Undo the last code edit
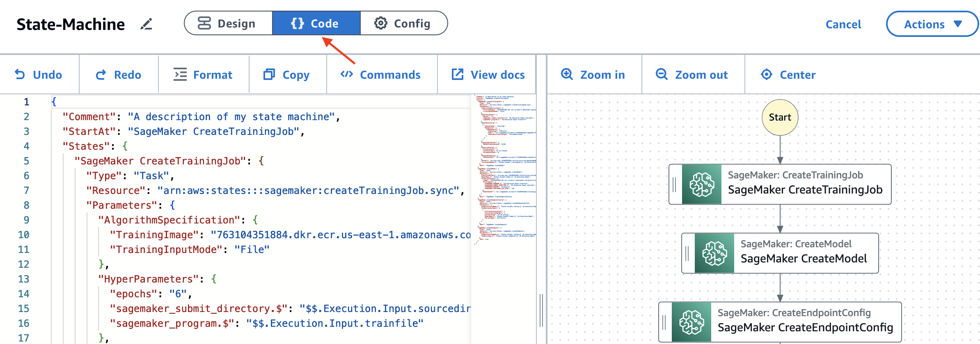Viewport: 980px width, 344px height. (39, 75)
